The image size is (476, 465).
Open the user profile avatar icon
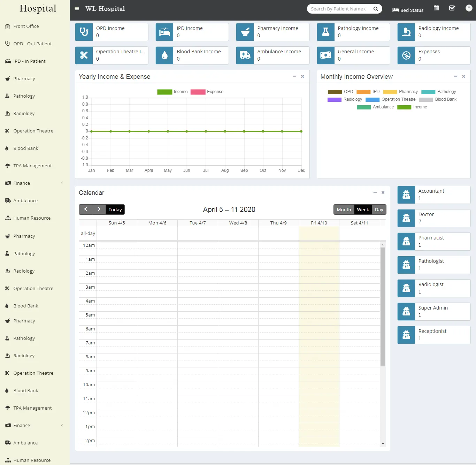point(469,8)
